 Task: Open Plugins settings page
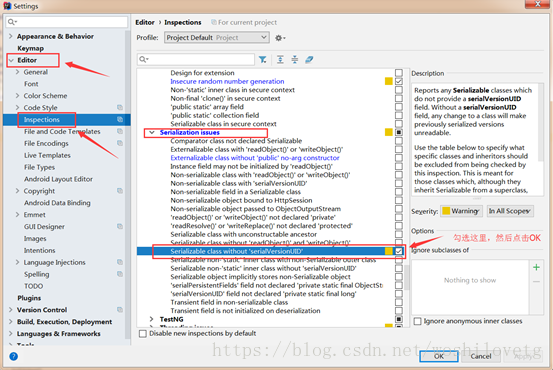tap(29, 298)
